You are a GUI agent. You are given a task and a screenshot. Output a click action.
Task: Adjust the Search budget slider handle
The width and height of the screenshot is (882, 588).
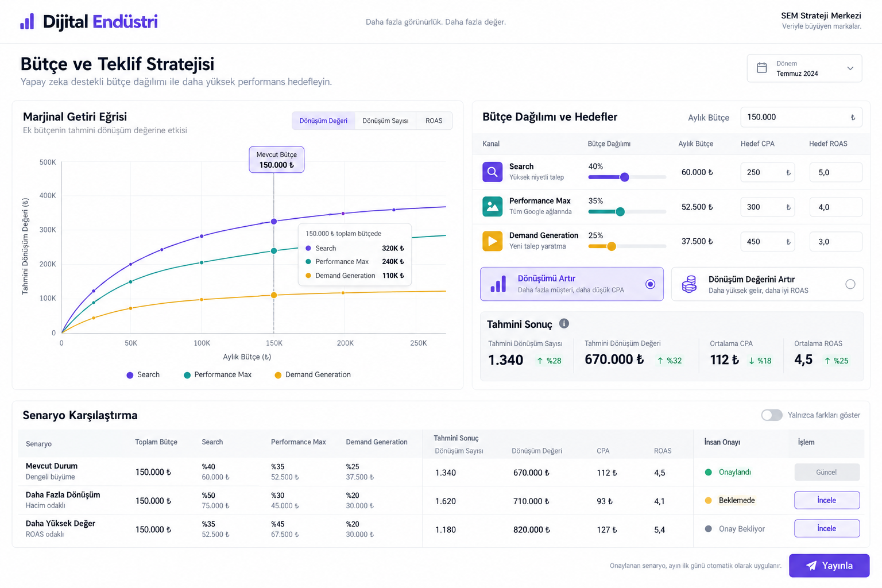625,177
